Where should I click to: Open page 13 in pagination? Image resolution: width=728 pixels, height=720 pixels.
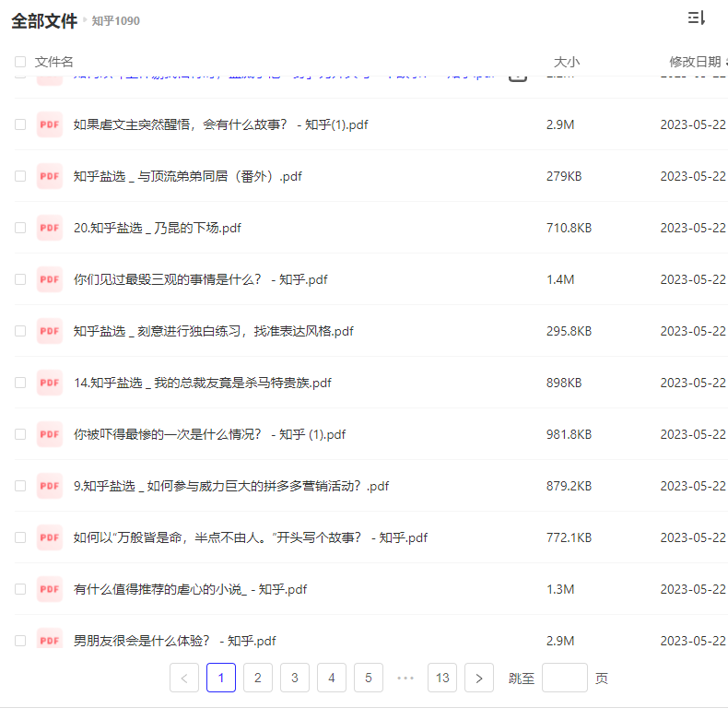point(442,679)
